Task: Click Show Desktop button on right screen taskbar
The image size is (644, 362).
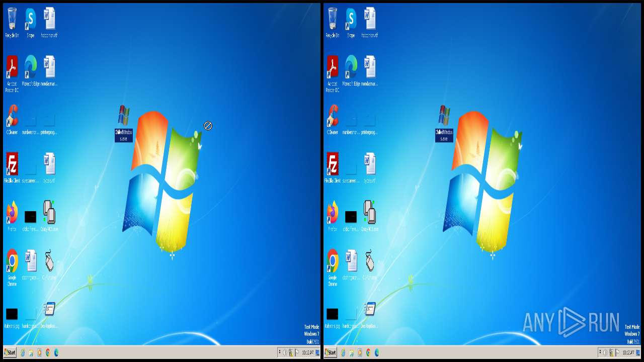Action: coord(638,352)
